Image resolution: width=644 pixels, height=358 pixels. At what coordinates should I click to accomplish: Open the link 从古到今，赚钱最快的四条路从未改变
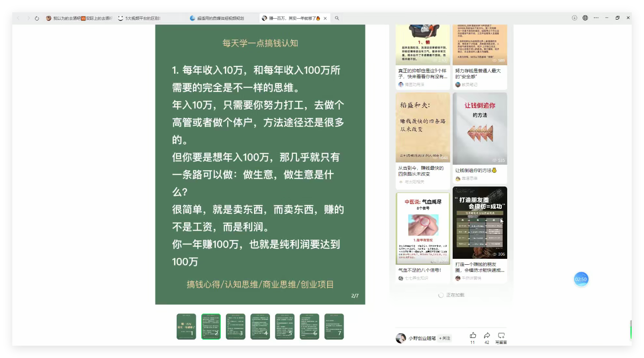(421, 171)
